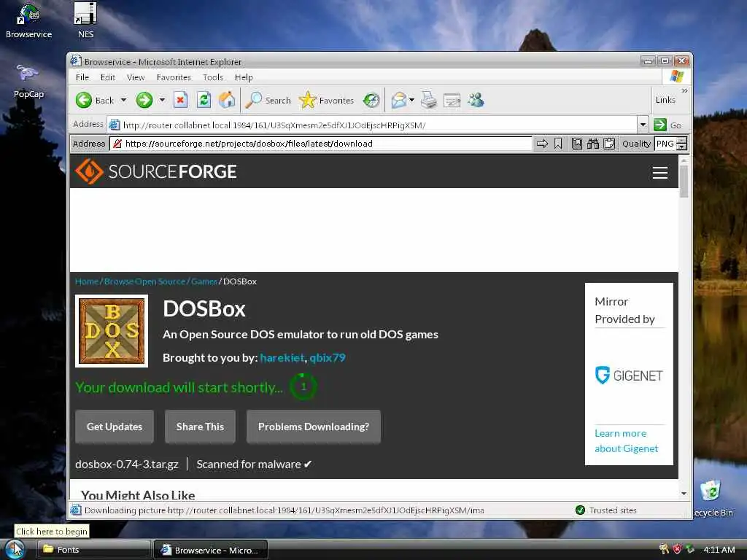Open the View menu

click(135, 77)
